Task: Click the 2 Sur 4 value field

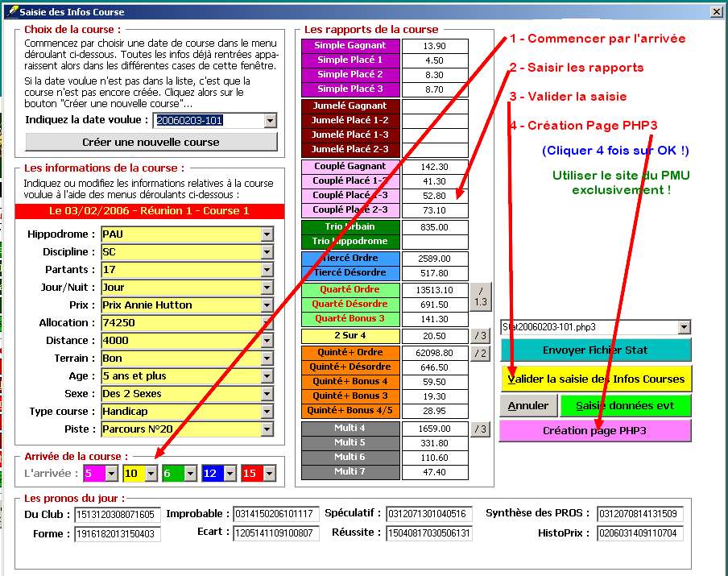Action: tap(435, 336)
